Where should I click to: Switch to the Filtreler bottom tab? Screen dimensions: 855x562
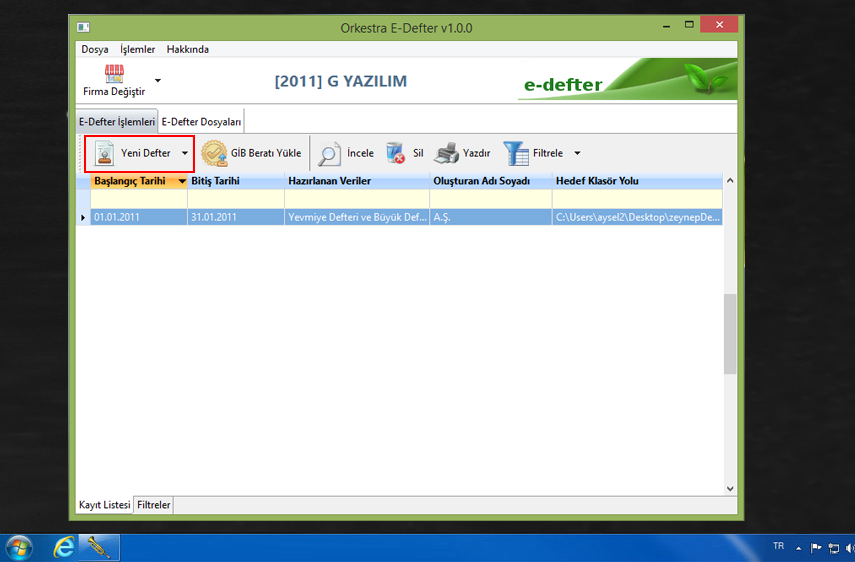154,505
